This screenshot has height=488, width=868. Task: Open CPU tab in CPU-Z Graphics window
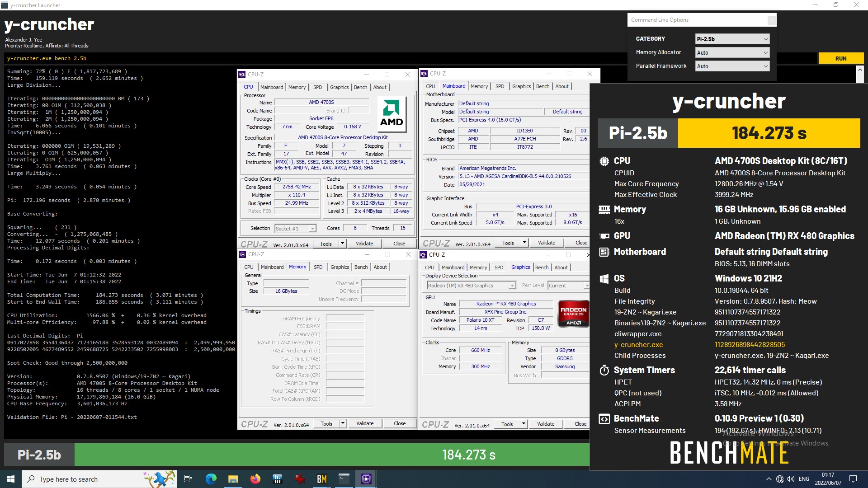point(429,267)
